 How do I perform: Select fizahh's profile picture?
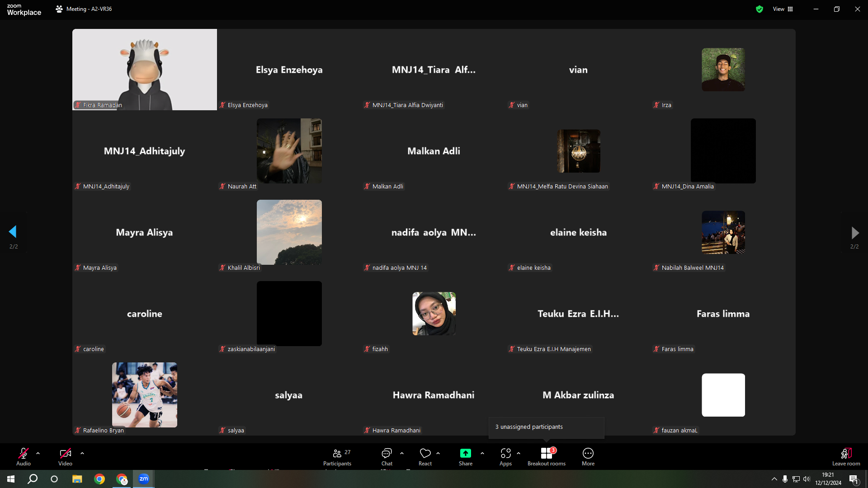(x=434, y=314)
